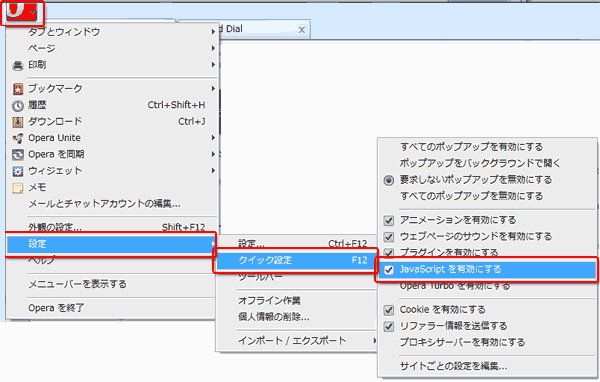Screen dimensions: 600x382
Task: Select クイック設定 F12 submenu item
Action: click(297, 260)
